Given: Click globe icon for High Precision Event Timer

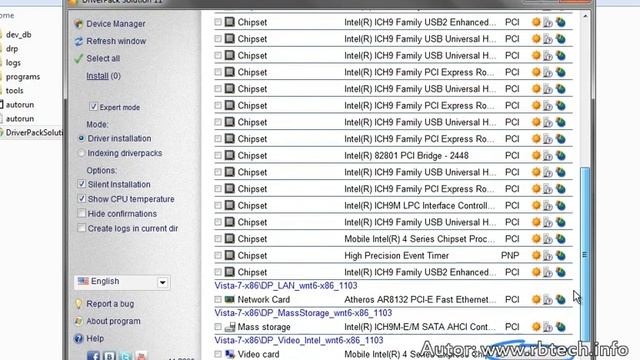Looking at the screenshot, I should 561,256.
